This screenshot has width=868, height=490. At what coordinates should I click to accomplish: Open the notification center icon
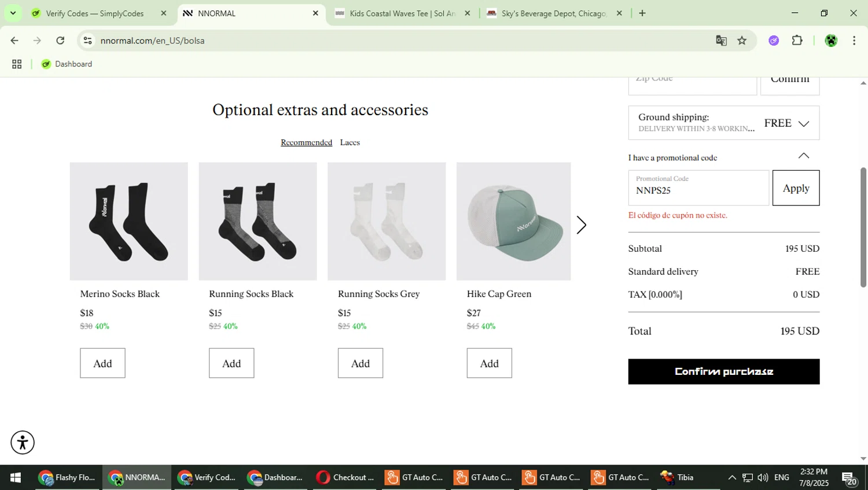click(849, 479)
